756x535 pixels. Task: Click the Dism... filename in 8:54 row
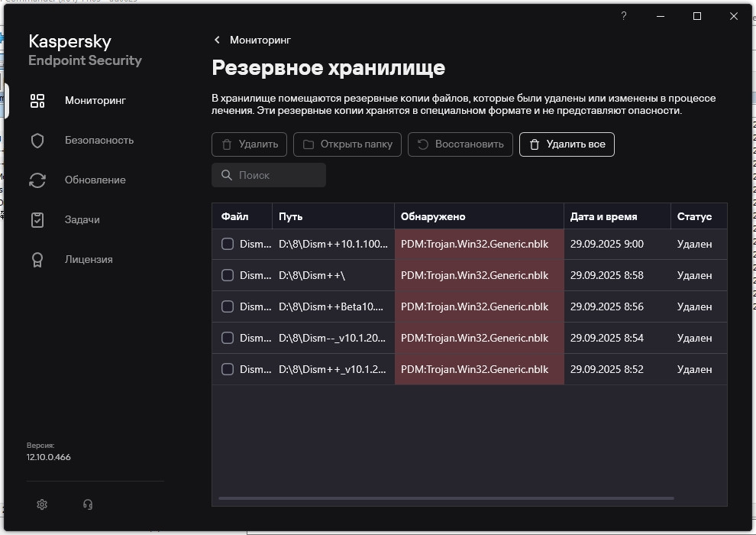(x=256, y=338)
